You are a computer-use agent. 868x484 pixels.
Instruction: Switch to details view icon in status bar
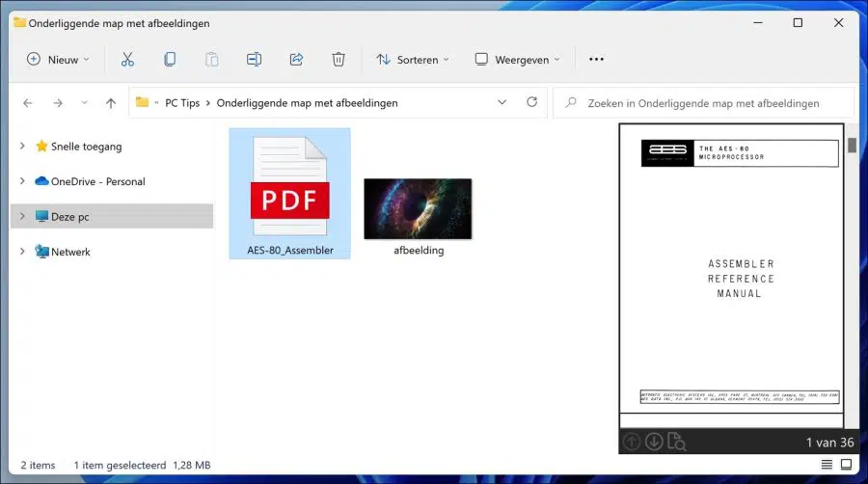(827, 465)
